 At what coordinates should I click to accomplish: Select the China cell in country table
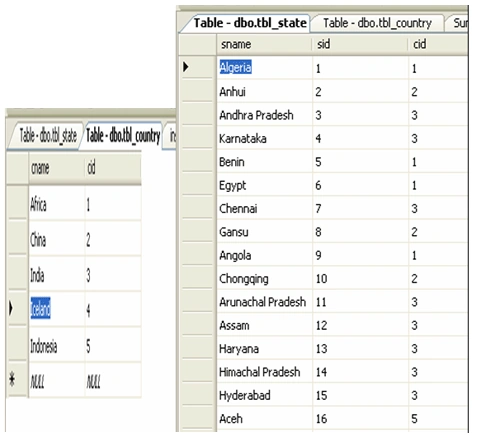pos(56,239)
